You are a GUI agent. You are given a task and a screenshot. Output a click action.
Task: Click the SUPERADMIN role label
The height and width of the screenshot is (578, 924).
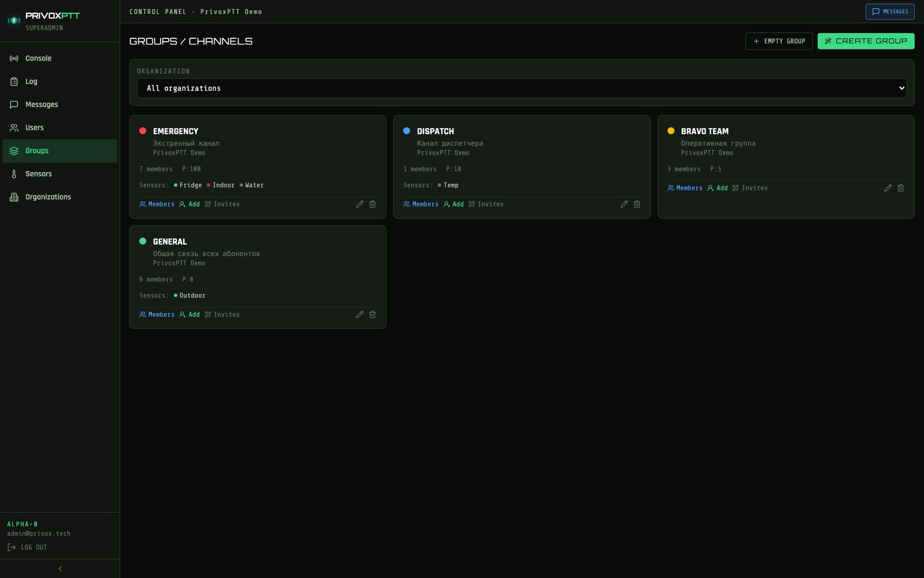[44, 28]
